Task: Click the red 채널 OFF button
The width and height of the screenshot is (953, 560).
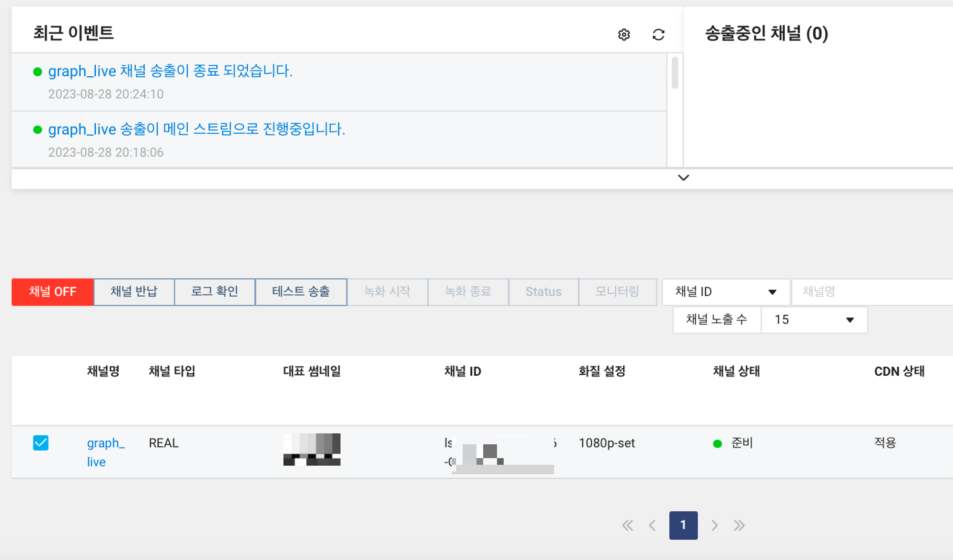Action: point(52,291)
